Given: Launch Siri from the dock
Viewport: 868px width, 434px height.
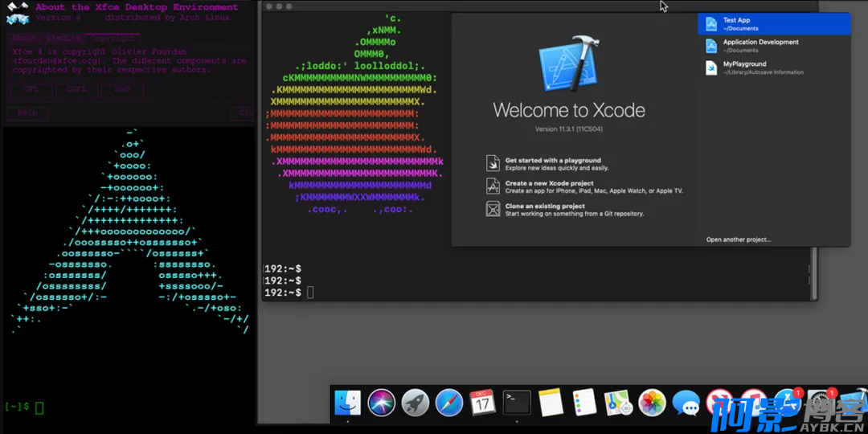Looking at the screenshot, I should tap(382, 403).
